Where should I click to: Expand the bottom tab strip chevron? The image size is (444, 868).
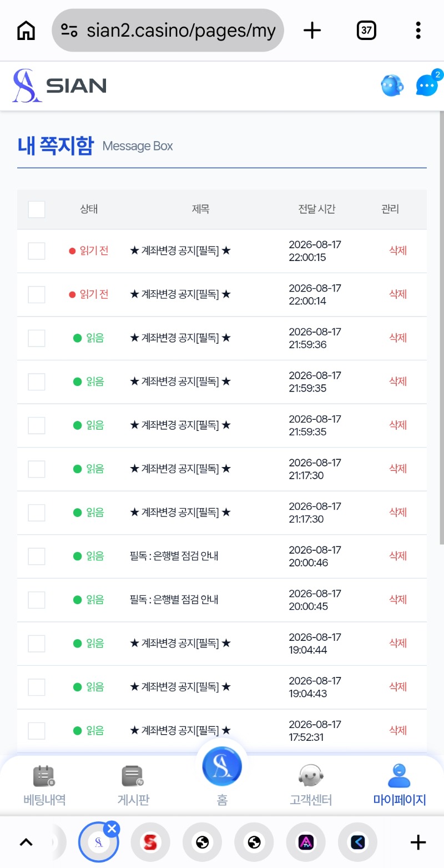point(26,842)
